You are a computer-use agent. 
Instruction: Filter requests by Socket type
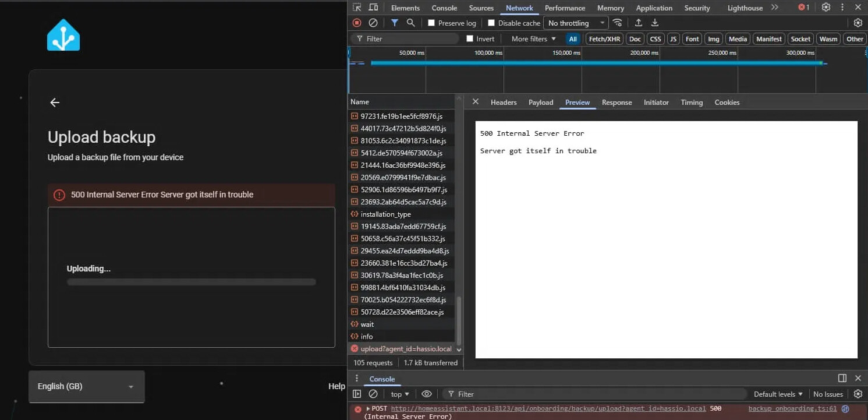click(x=800, y=38)
